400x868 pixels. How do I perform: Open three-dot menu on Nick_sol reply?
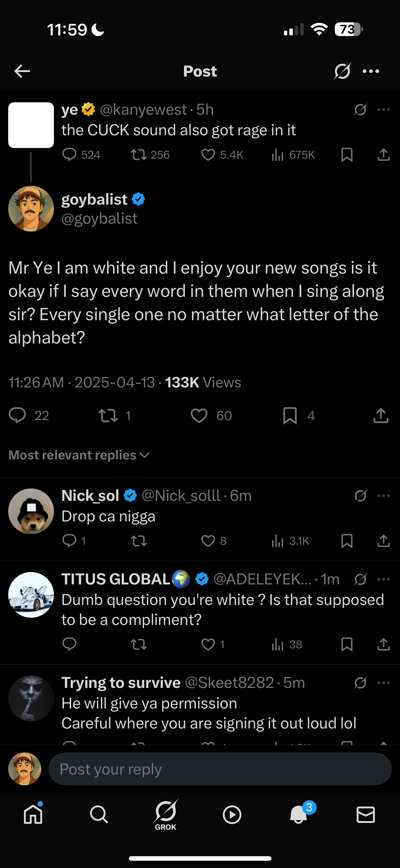tap(383, 496)
